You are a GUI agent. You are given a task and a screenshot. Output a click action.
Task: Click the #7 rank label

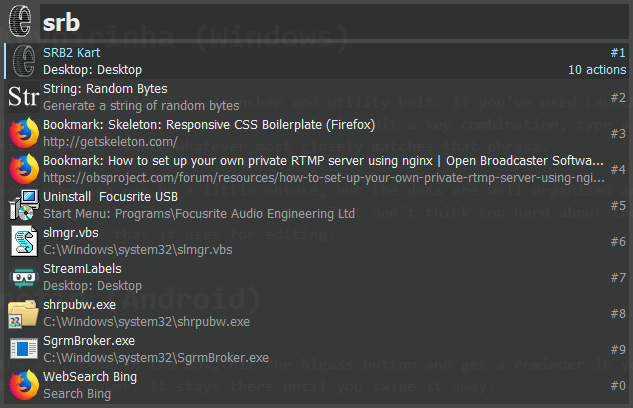pyautogui.click(x=618, y=277)
